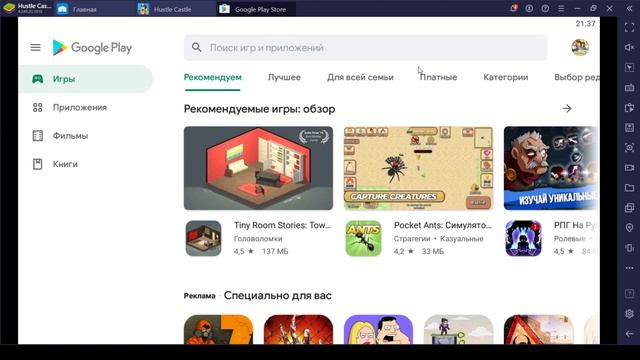Screen dimensions: 640x360
Task: Switch to the Лучшее tab
Action: click(284, 77)
